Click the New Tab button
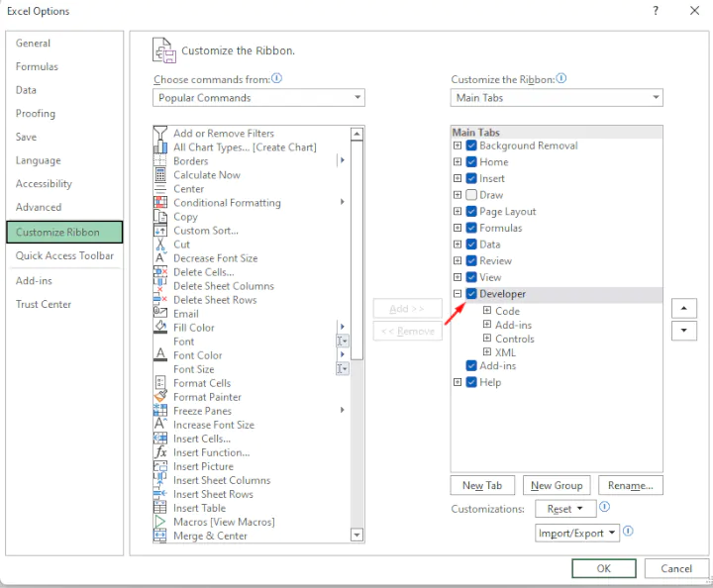The height and width of the screenshot is (588, 713). [x=482, y=485]
